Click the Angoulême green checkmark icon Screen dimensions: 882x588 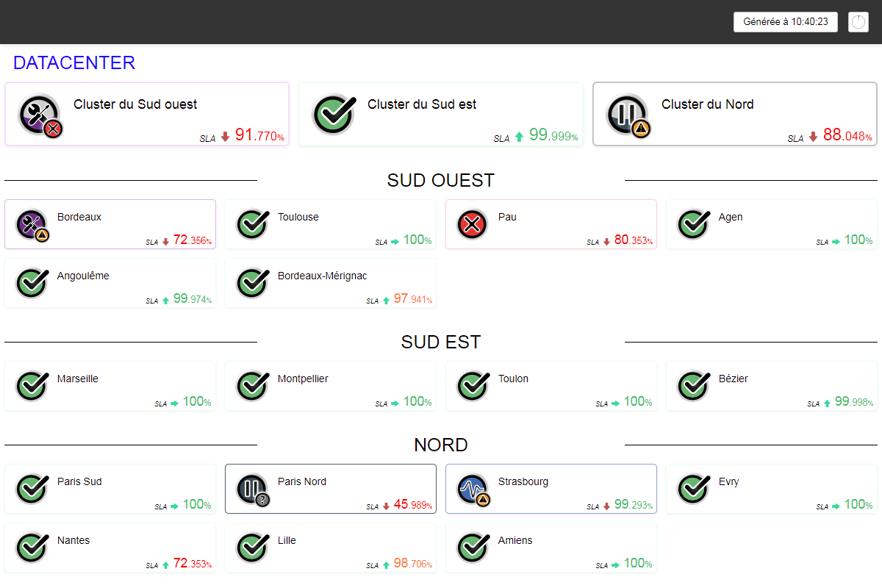tap(32, 283)
